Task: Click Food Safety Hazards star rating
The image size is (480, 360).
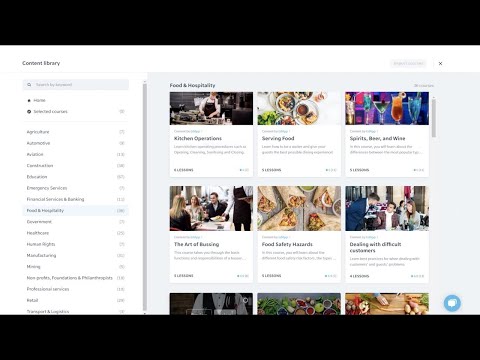Action: pyautogui.click(x=331, y=276)
